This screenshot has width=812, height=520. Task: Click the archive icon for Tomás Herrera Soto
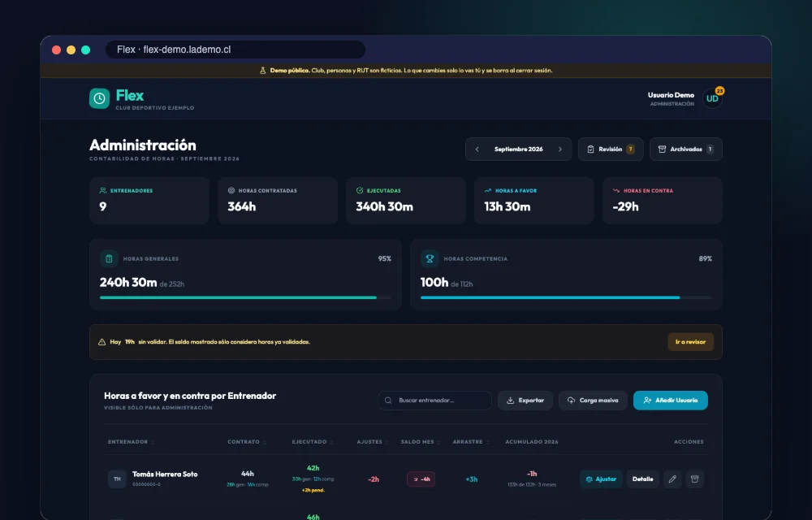pos(695,479)
